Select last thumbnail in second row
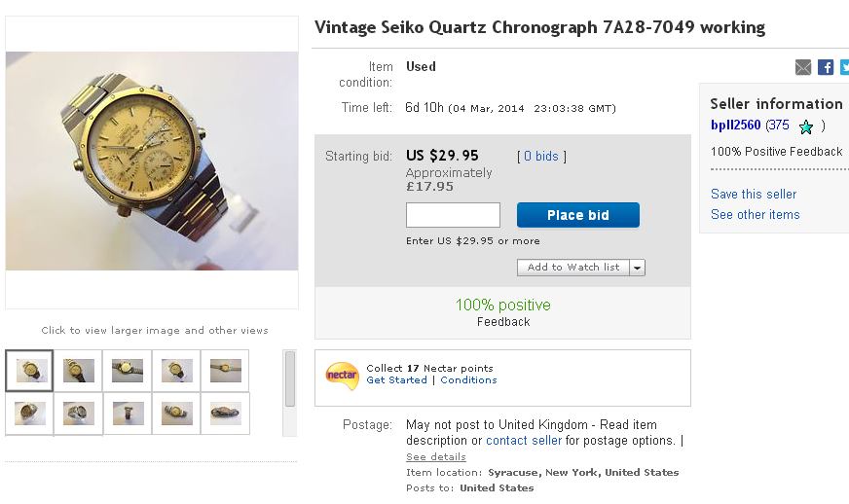 (x=225, y=413)
